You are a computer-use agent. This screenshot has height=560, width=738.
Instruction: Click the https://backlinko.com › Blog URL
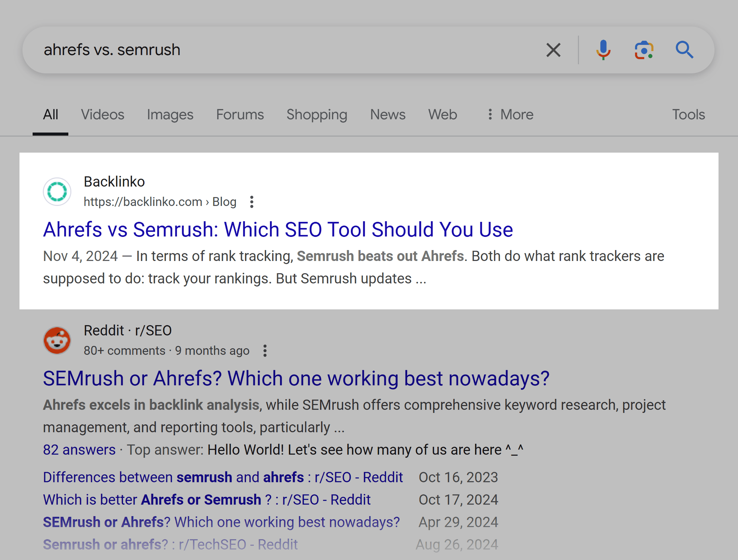click(160, 202)
